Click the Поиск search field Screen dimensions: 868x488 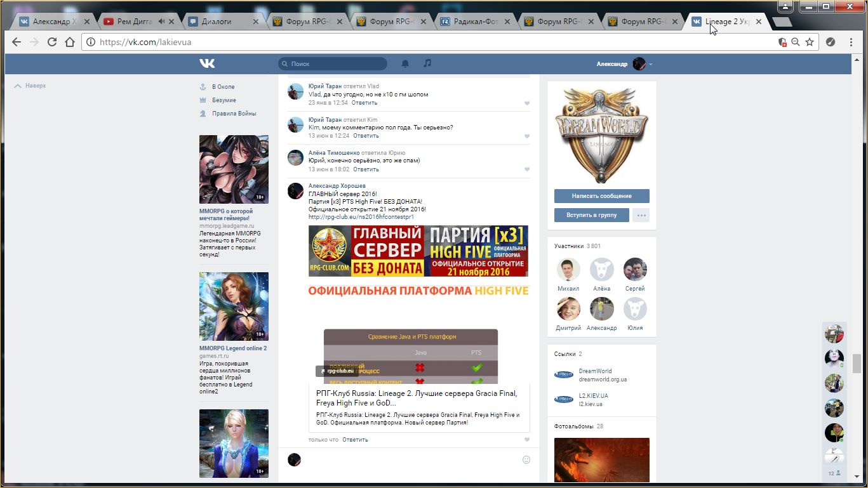[x=335, y=63]
